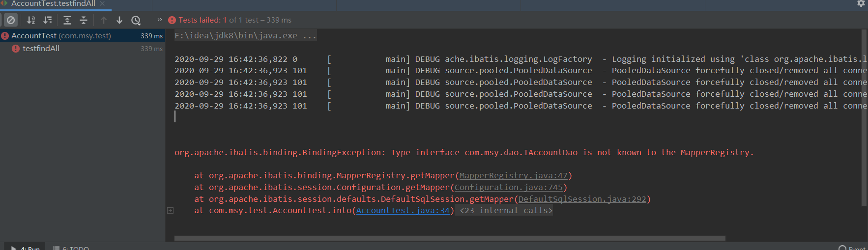Toggle the Show Ignored tests filter
This screenshot has height=250, width=868.
coord(11,20)
